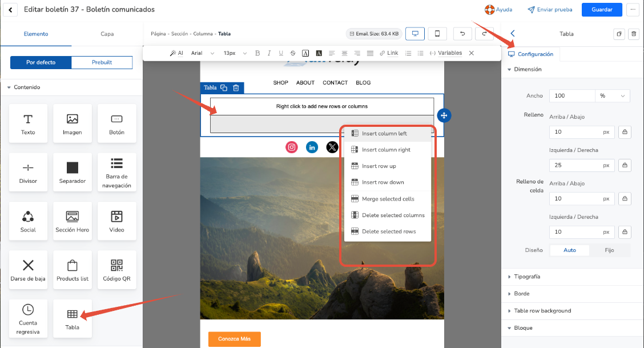Image resolution: width=644 pixels, height=348 pixels.
Task: Align text to the left
Action: click(x=332, y=53)
